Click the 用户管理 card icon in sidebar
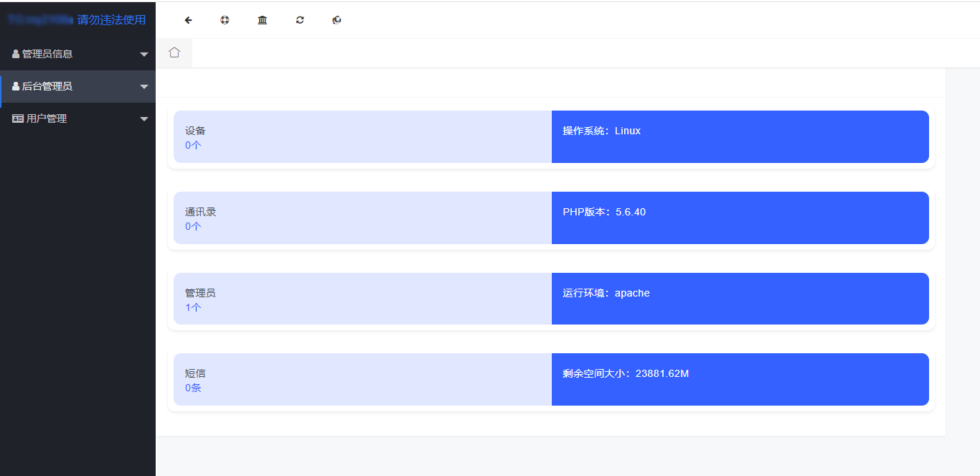980x476 pixels. [17, 118]
